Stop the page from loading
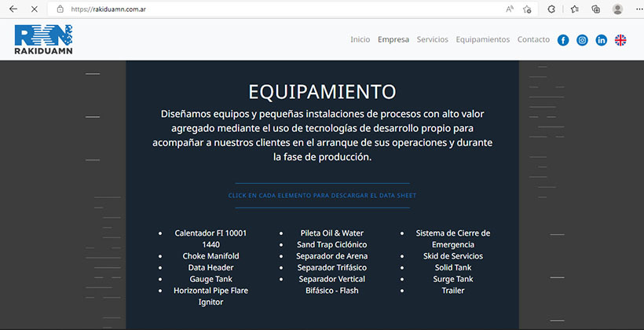The height and width of the screenshot is (330, 644). click(x=33, y=9)
